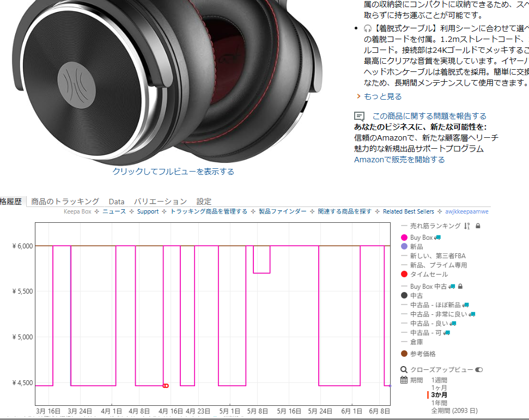
Task: Show the 新しい、第三者FBA price line
Action: point(434,256)
